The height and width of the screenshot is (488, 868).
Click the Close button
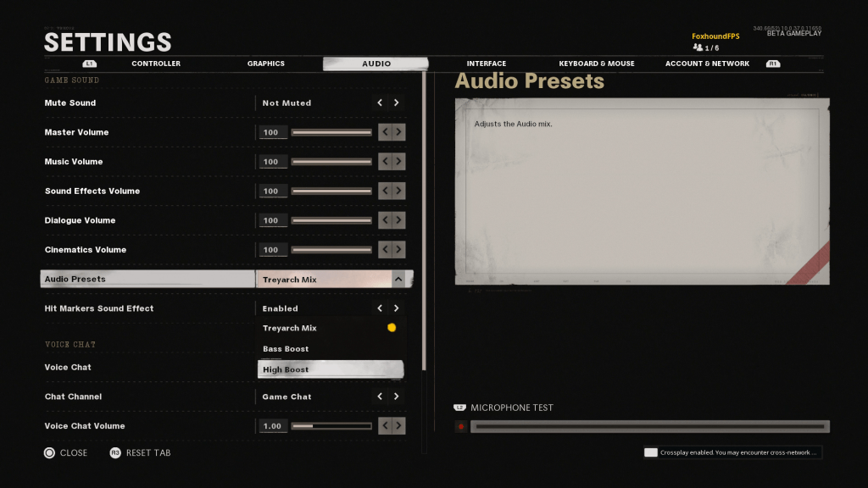pos(75,452)
